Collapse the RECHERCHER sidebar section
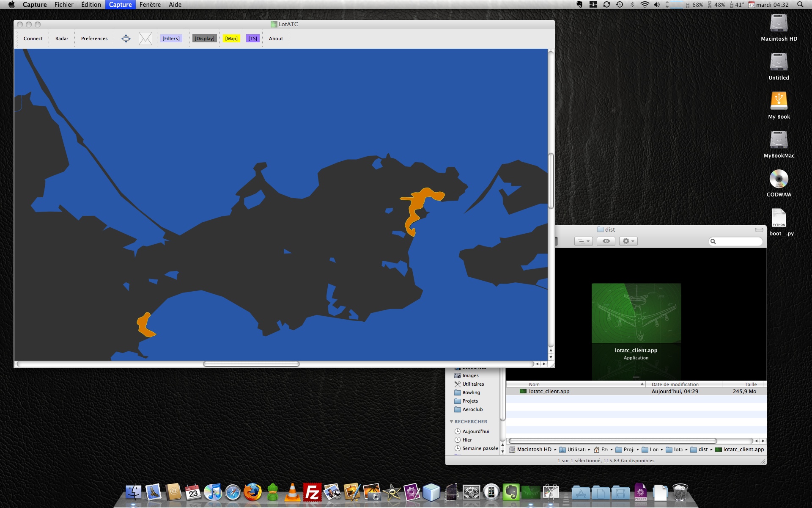The height and width of the screenshot is (508, 812). pos(452,422)
